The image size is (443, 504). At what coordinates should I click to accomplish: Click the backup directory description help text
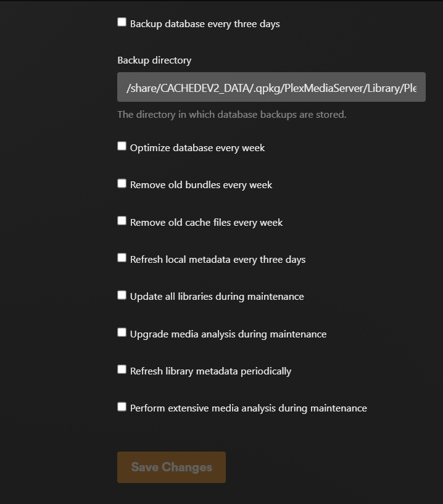click(232, 115)
